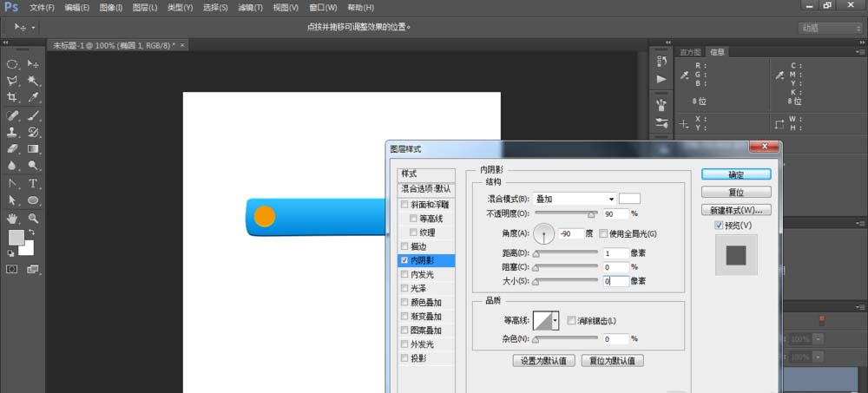This screenshot has height=393, width=868.
Task: Click the 确定 button
Action: (735, 174)
